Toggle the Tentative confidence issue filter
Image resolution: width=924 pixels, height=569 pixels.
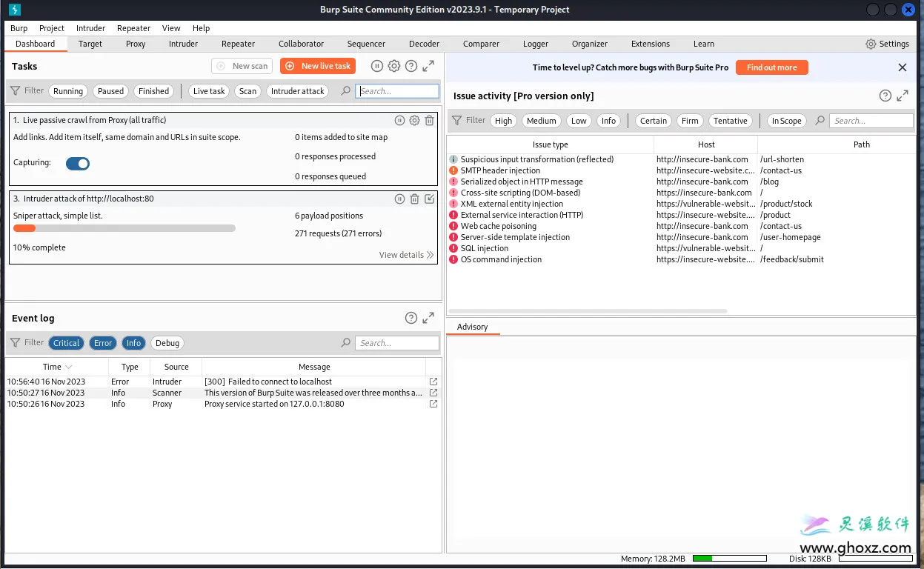click(x=731, y=121)
